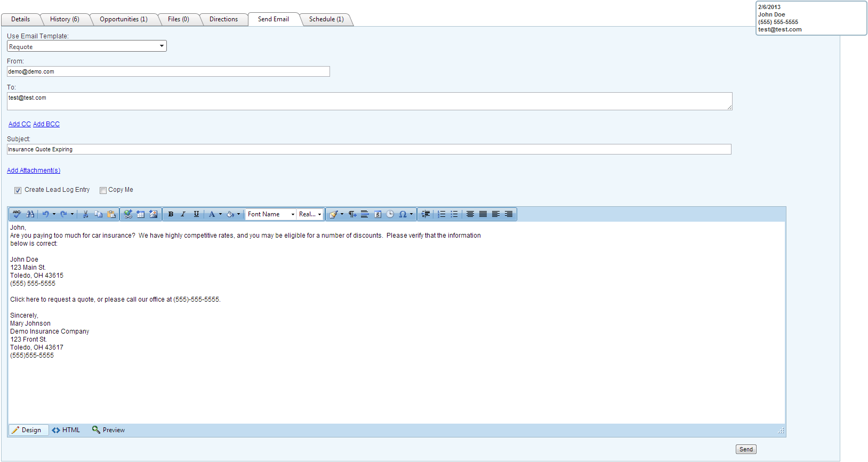The width and height of the screenshot is (868, 462).
Task: Center-align the text
Action: click(470, 214)
